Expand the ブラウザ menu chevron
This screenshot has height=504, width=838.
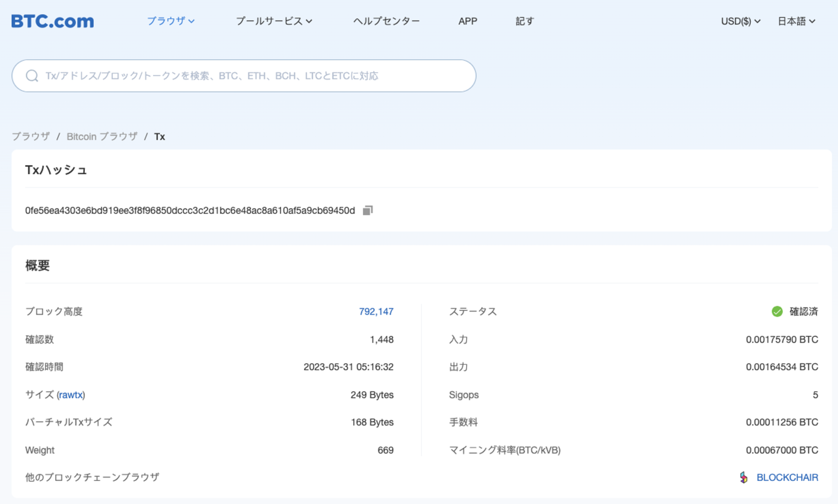[192, 22]
